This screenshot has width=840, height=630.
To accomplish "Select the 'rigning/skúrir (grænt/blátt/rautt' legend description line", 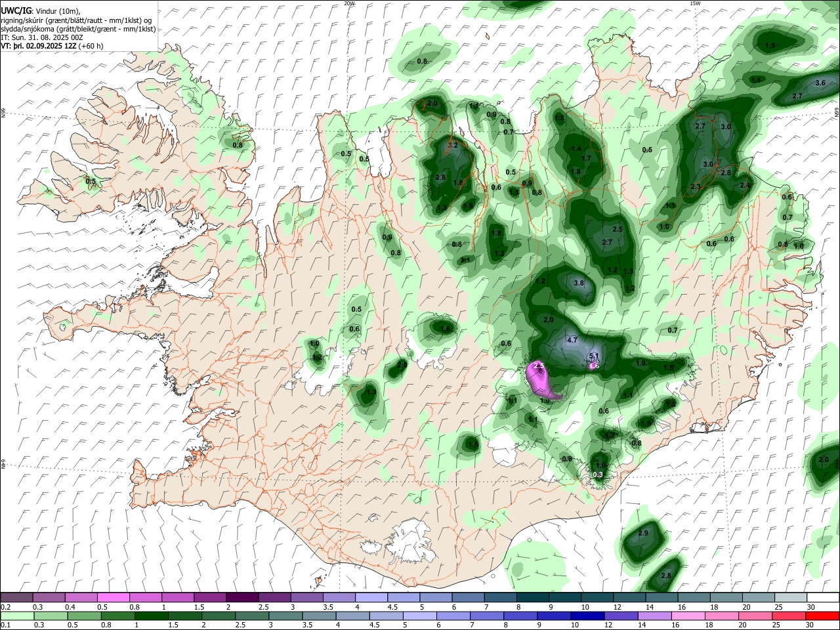I will (77, 20).
